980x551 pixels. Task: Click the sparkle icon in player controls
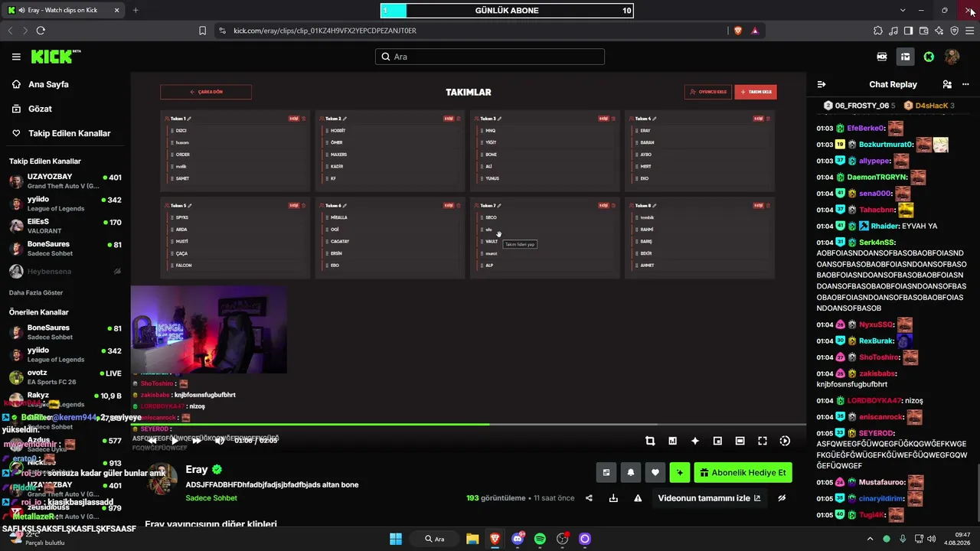click(695, 441)
